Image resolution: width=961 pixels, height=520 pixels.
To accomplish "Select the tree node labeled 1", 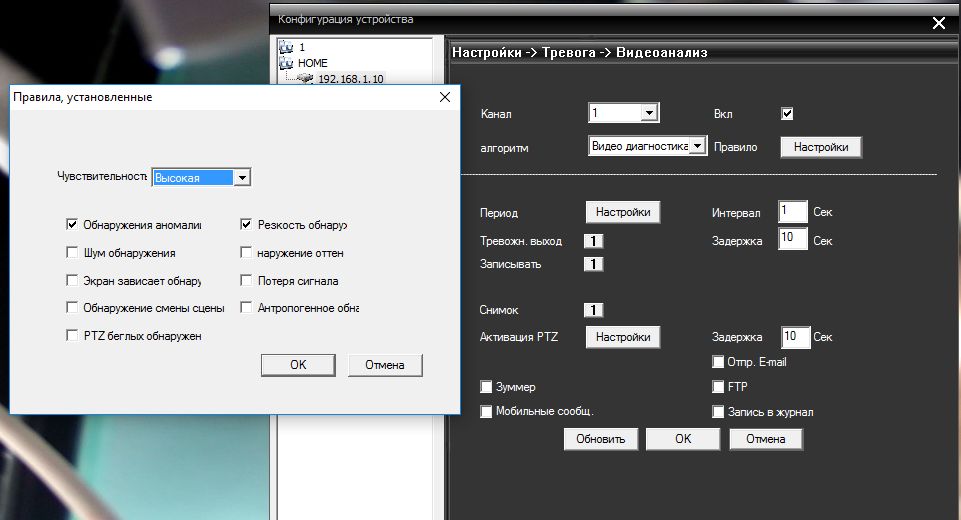I will (x=287, y=47).
